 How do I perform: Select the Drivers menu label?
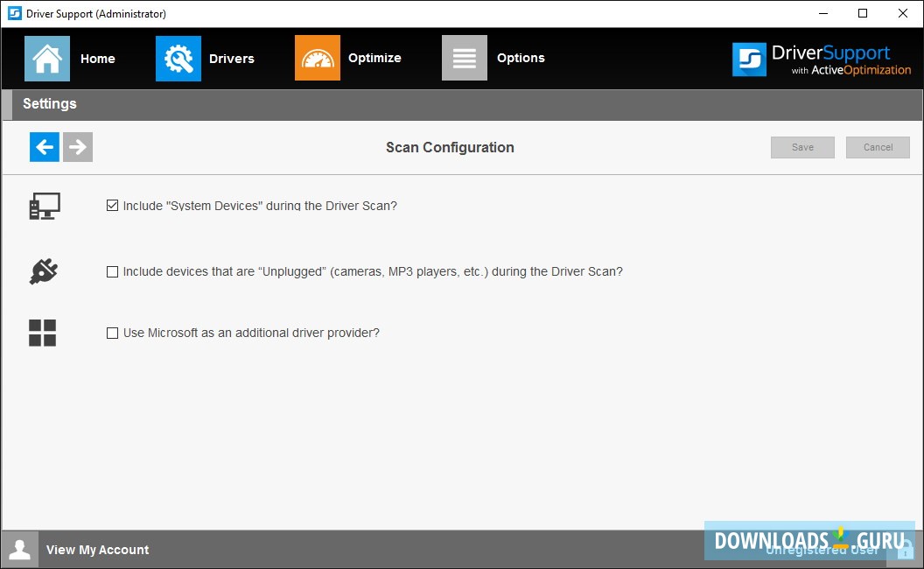pyautogui.click(x=232, y=59)
